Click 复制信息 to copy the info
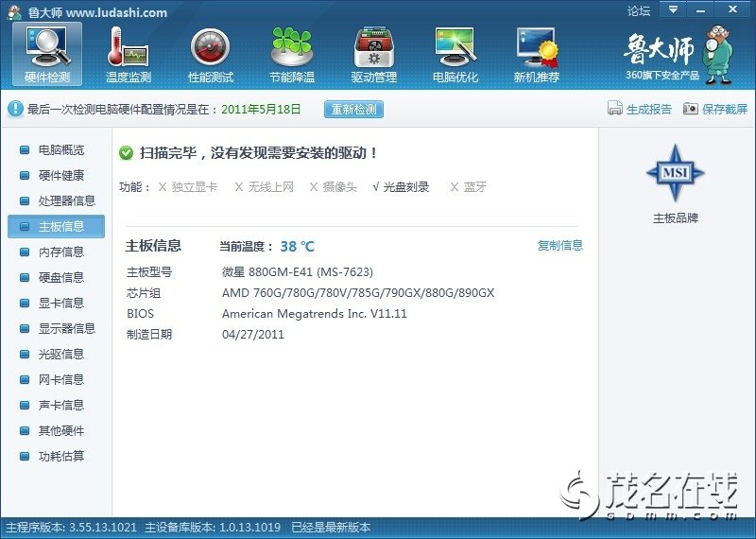This screenshot has height=539, width=756. (x=560, y=245)
